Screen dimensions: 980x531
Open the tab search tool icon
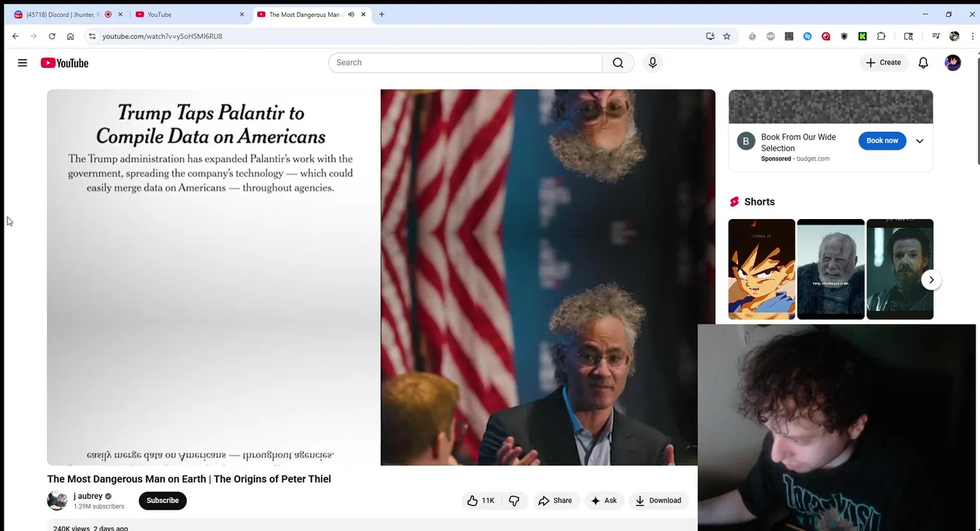coord(908,36)
